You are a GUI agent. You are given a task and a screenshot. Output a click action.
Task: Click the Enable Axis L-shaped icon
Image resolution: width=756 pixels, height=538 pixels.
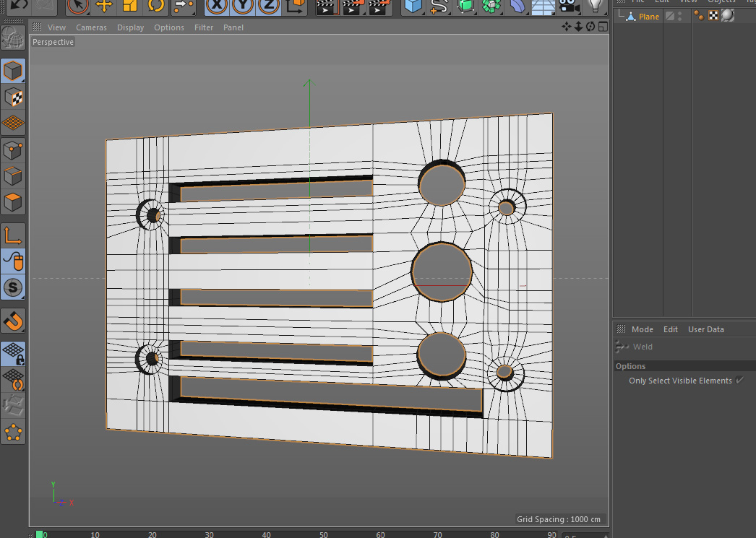[x=13, y=235]
